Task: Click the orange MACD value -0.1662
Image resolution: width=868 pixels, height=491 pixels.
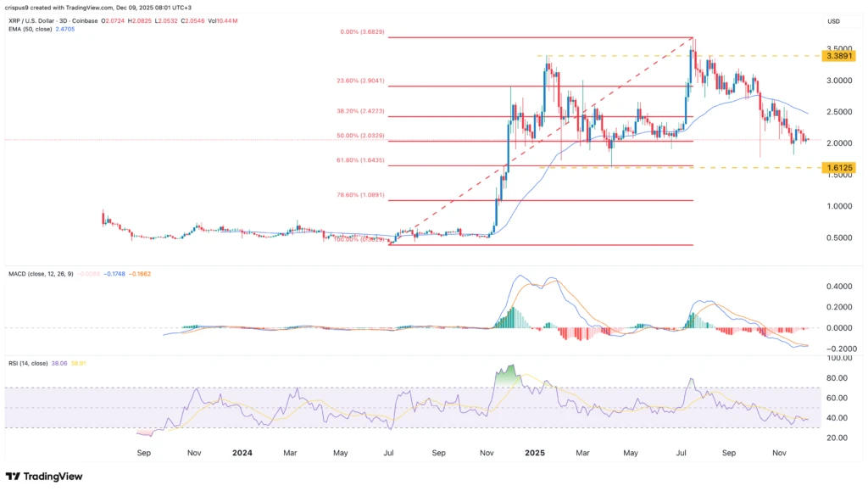Action: (x=139, y=274)
